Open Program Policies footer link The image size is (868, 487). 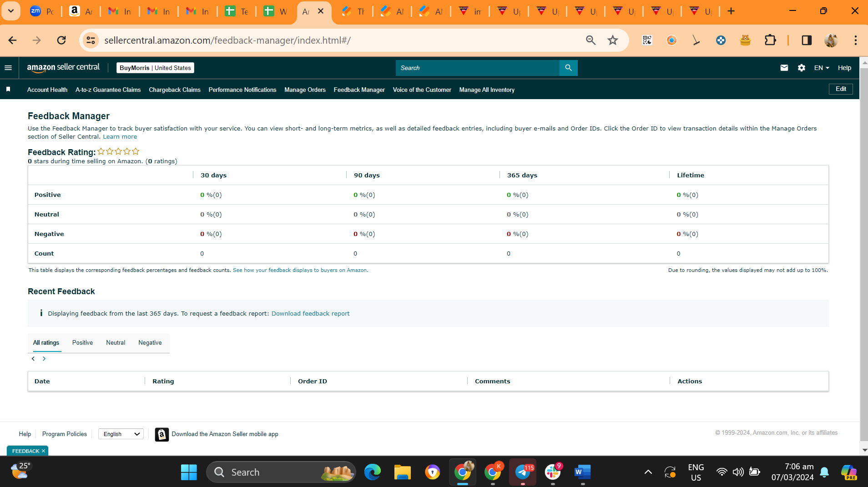coord(65,434)
